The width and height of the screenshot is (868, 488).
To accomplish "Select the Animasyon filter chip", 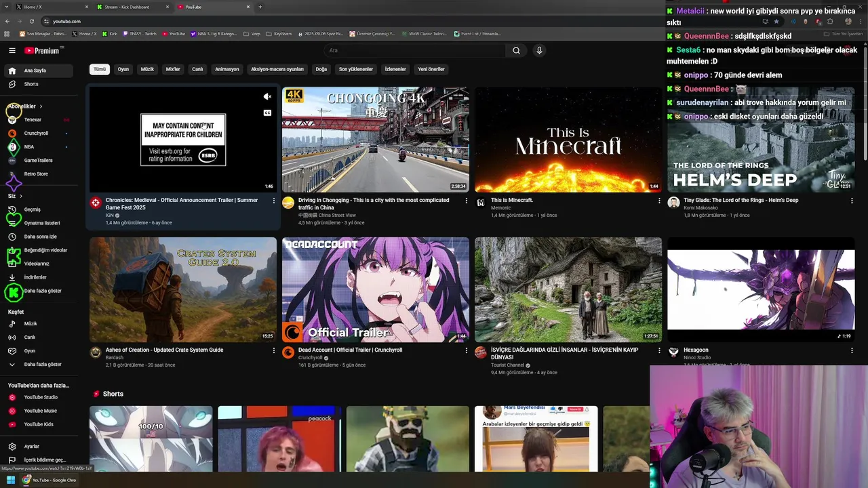I will [x=227, y=69].
